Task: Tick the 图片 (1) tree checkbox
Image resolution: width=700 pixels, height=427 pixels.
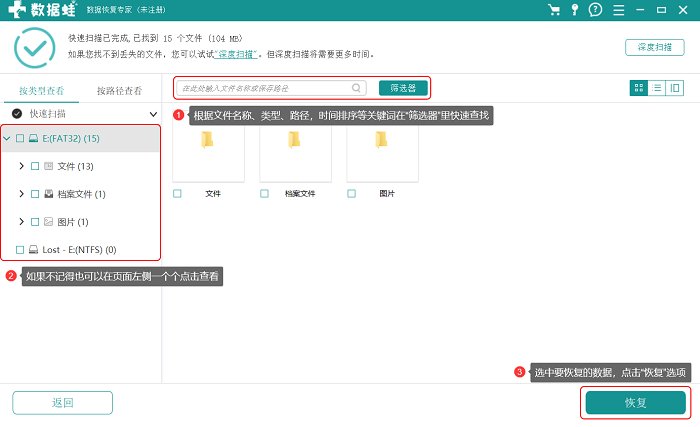Action: [35, 222]
